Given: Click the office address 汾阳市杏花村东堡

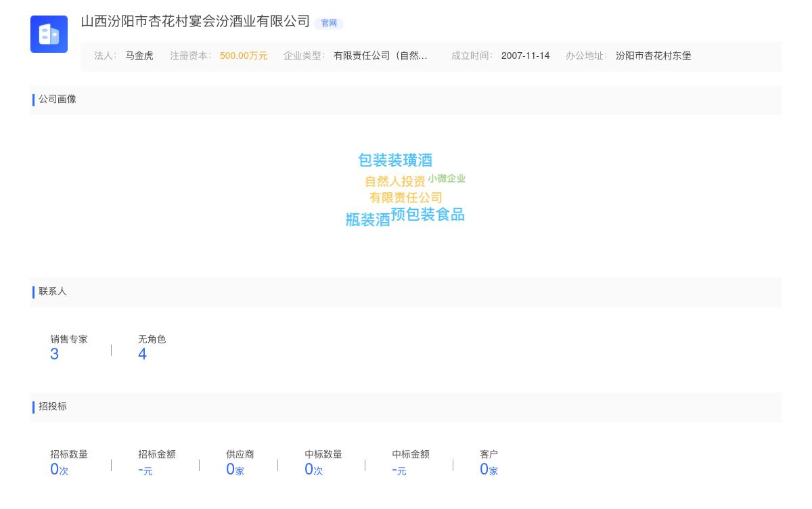Looking at the screenshot, I should (x=654, y=56).
